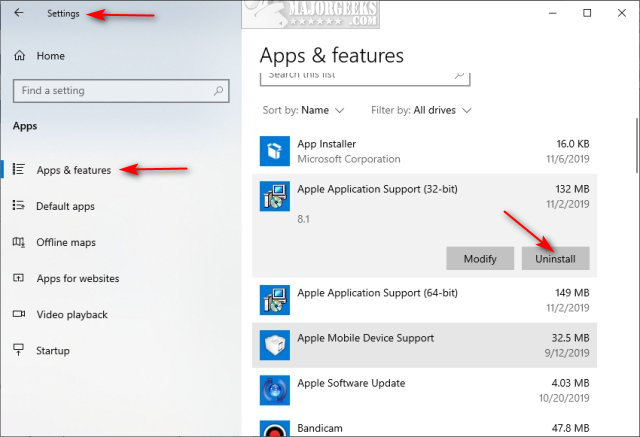Click the Apple Mobile Device Support icon

click(275, 345)
